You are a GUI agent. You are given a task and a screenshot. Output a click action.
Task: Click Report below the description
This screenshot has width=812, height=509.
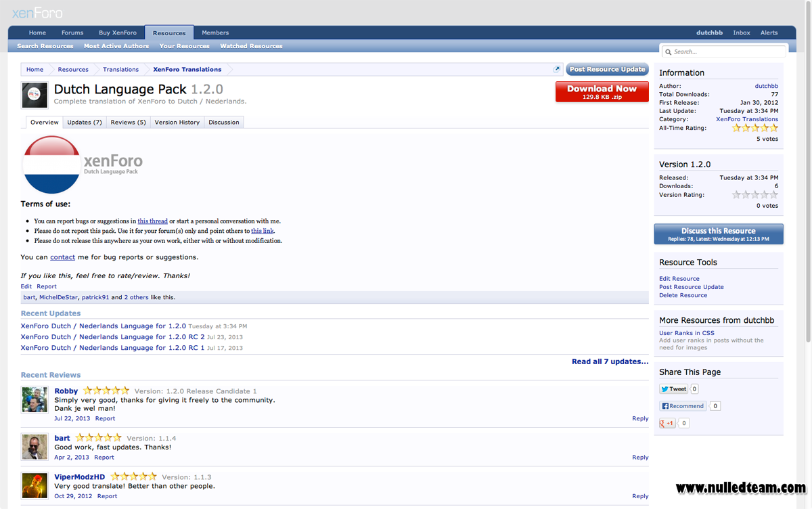coord(47,286)
